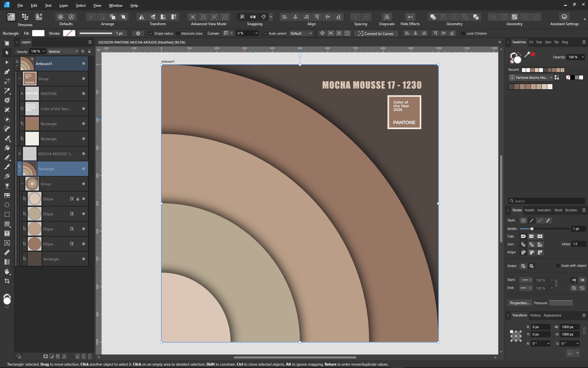Switch to the Assets tab

point(529,210)
